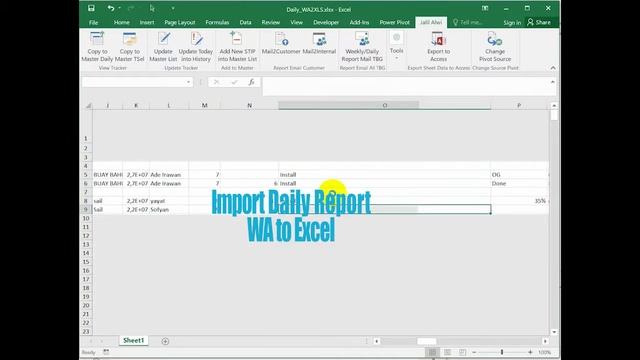
Task: Open Mail2Internal report tool
Action: (319, 43)
